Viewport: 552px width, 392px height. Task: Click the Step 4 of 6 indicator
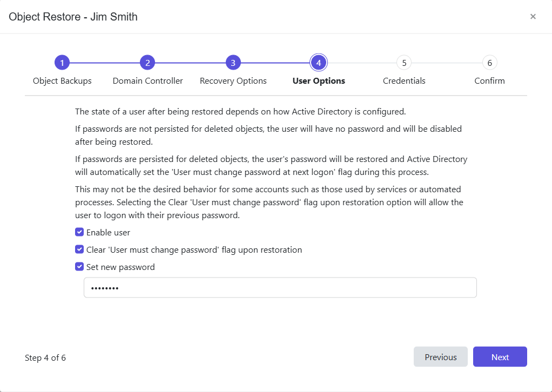point(45,357)
